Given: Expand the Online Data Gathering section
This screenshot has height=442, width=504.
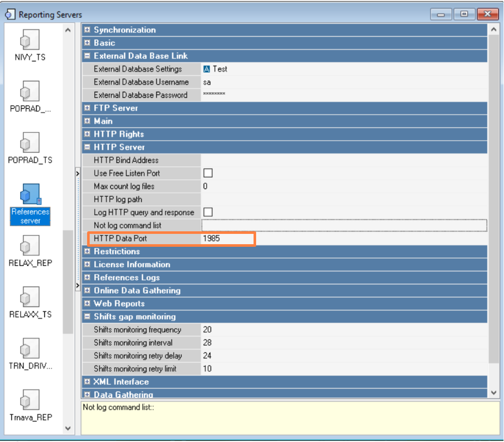Looking at the screenshot, I should pos(87,291).
